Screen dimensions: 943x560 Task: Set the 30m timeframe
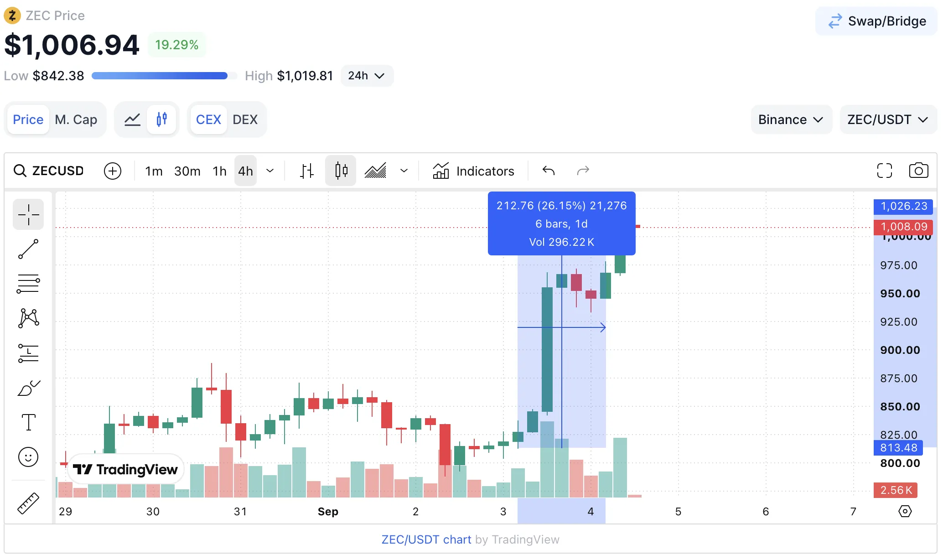[187, 171]
